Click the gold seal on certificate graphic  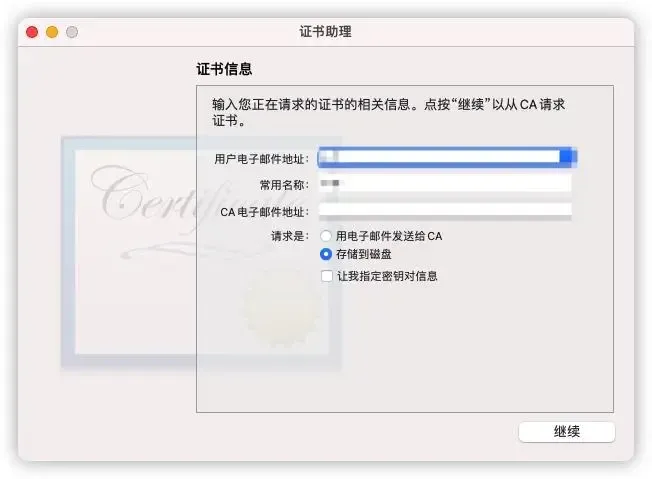pos(282,307)
